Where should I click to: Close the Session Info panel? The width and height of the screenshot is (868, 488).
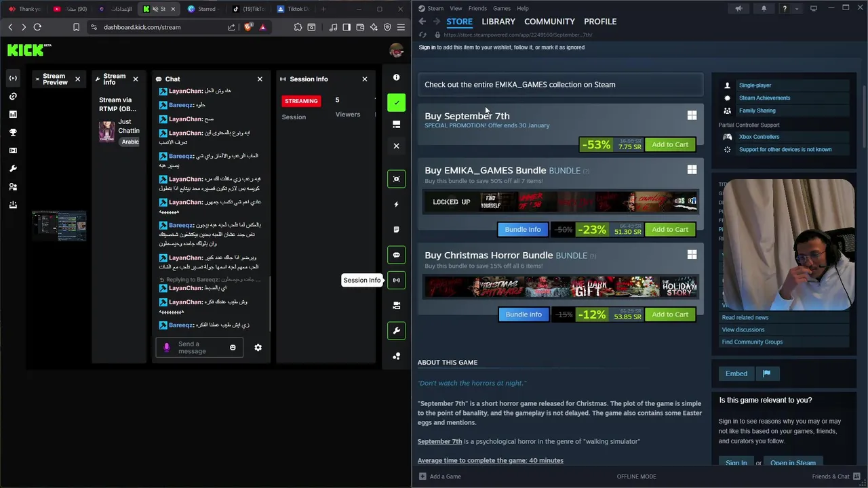365,79
